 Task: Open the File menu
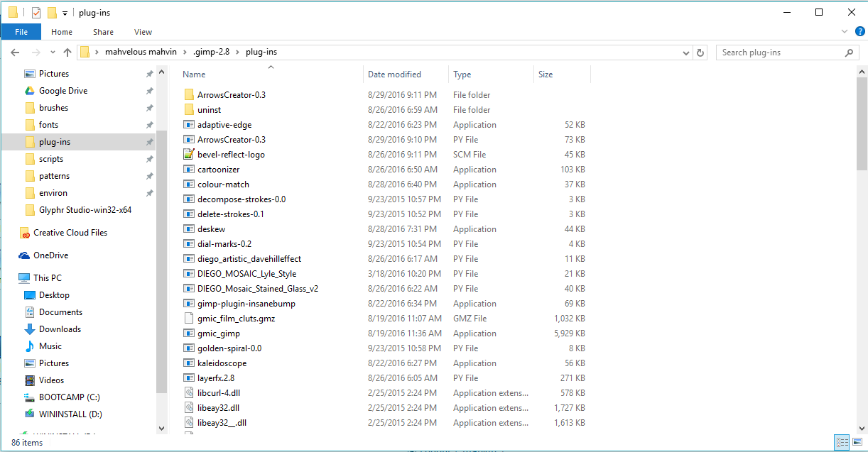pyautogui.click(x=21, y=32)
